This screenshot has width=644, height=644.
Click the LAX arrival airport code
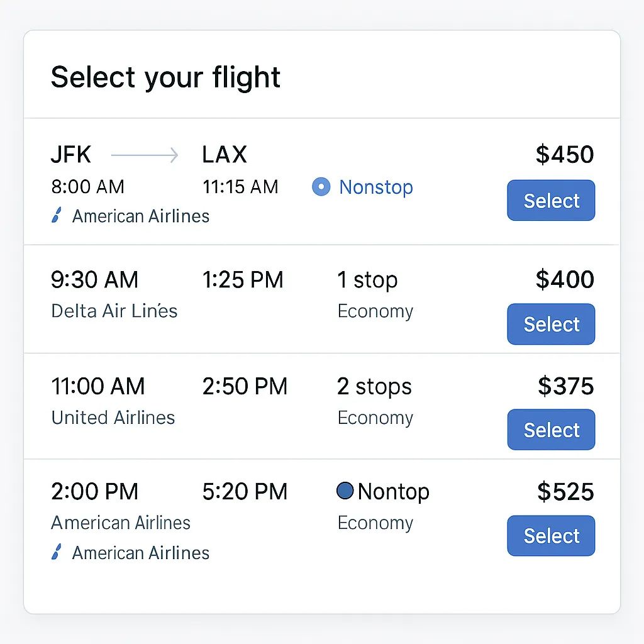tap(225, 155)
